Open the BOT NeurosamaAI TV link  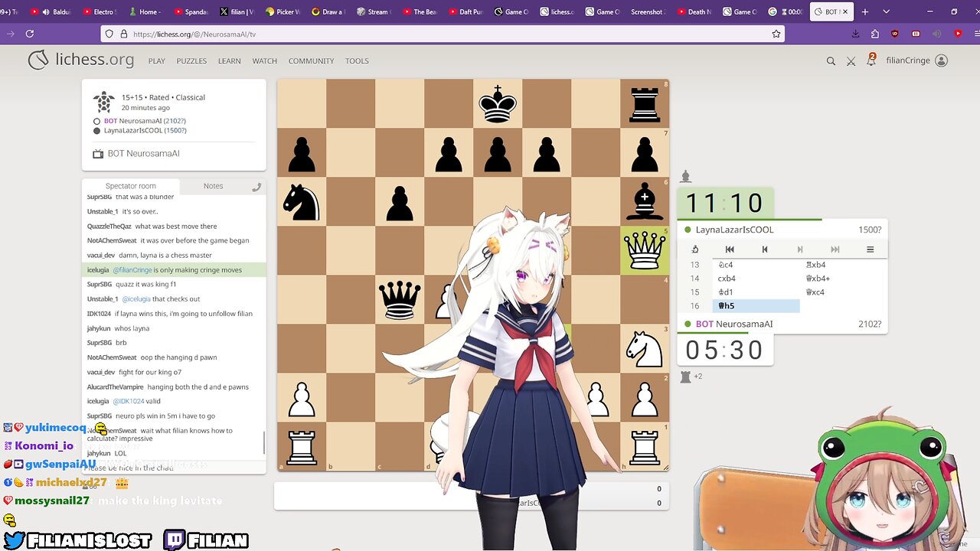[x=143, y=154]
